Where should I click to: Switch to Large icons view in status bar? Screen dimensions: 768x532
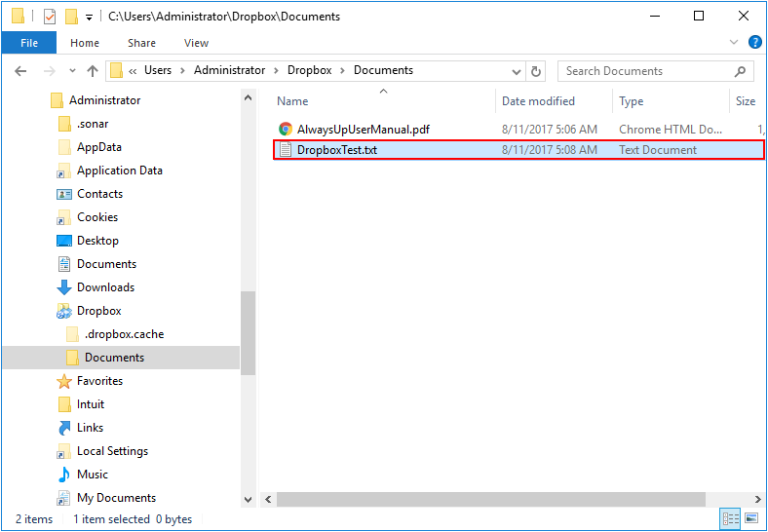pos(751,518)
